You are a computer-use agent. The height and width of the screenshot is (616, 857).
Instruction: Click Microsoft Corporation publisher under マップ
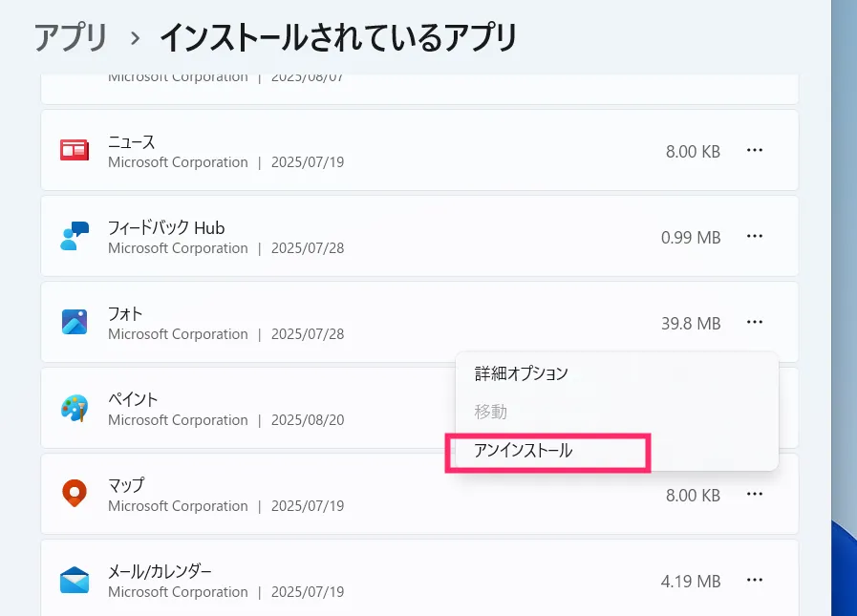[178, 507]
